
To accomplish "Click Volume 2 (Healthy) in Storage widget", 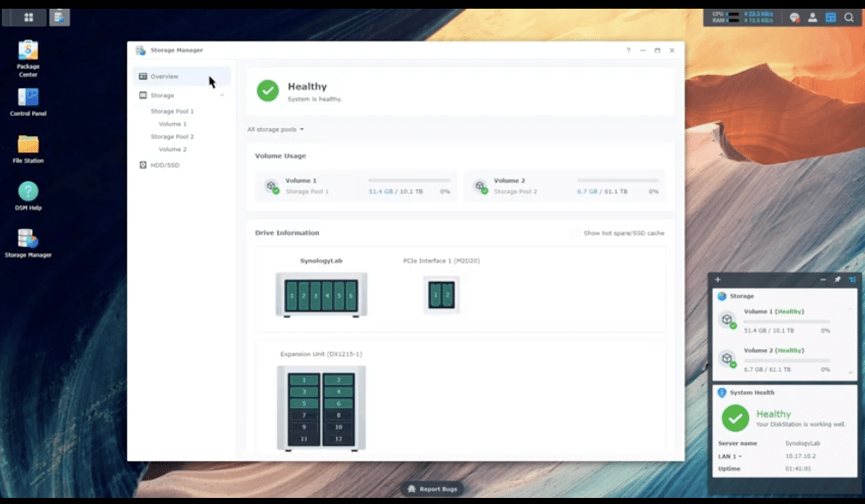I will pyautogui.click(x=774, y=351).
